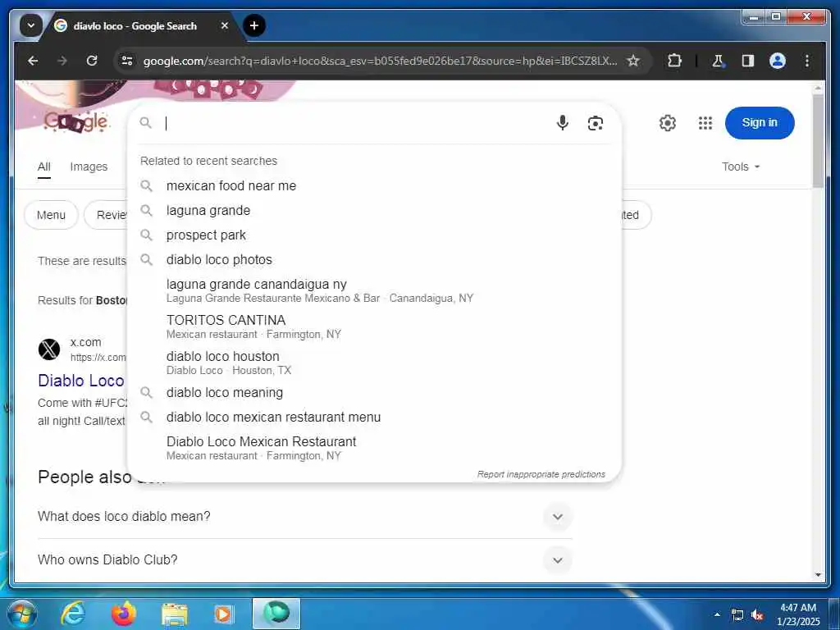Select TORITOS CANTINA suggestion
The image size is (840, 630).
coord(374,326)
